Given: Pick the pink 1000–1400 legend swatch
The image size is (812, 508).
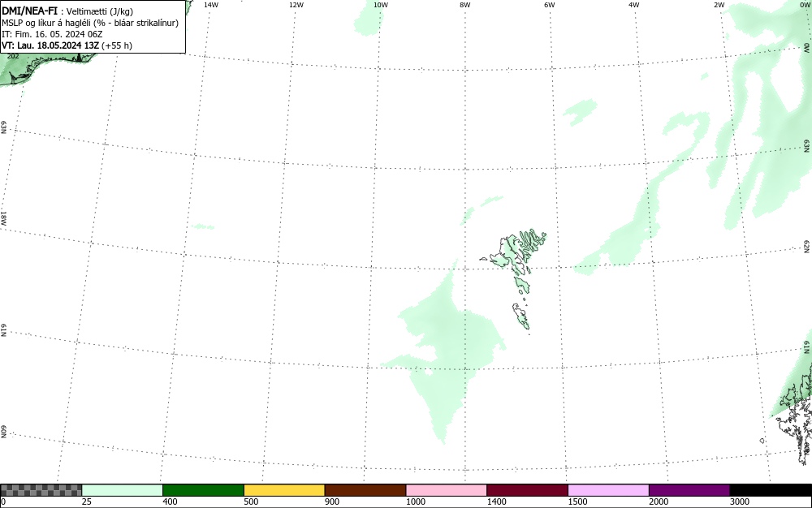Looking at the screenshot, I should click(x=447, y=490).
